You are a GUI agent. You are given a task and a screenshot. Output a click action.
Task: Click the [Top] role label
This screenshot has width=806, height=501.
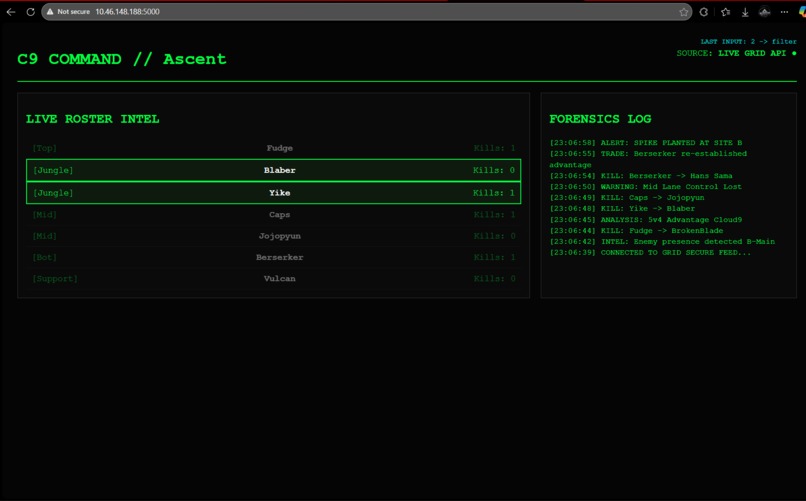point(45,148)
